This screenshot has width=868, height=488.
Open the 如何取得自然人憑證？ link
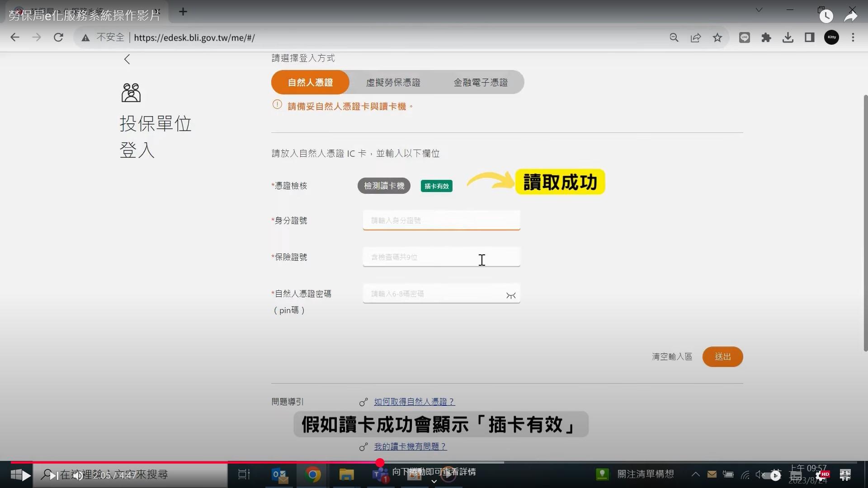[414, 402]
